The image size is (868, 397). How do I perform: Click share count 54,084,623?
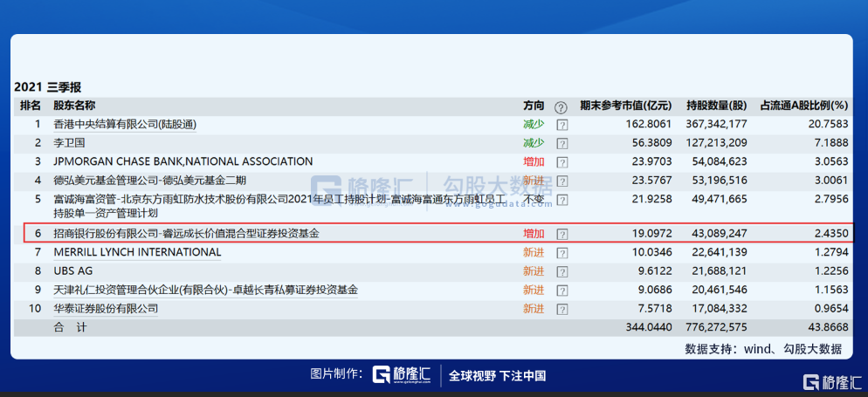[x=720, y=161]
